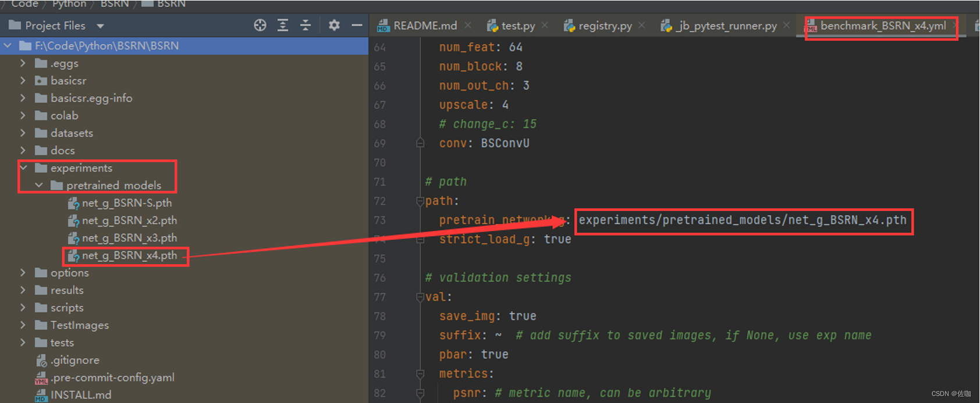The image size is (980, 403).
Task: Open the Project Files view dropdown
Action: coord(100,26)
